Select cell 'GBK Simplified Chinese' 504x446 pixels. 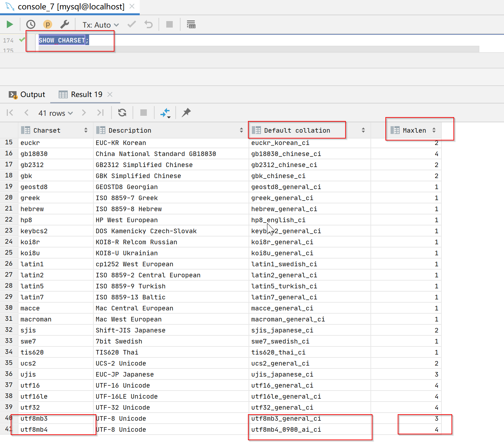171,176
